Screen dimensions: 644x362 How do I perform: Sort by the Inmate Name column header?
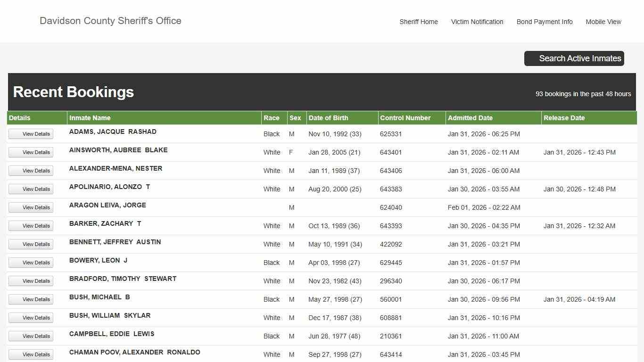click(x=90, y=118)
